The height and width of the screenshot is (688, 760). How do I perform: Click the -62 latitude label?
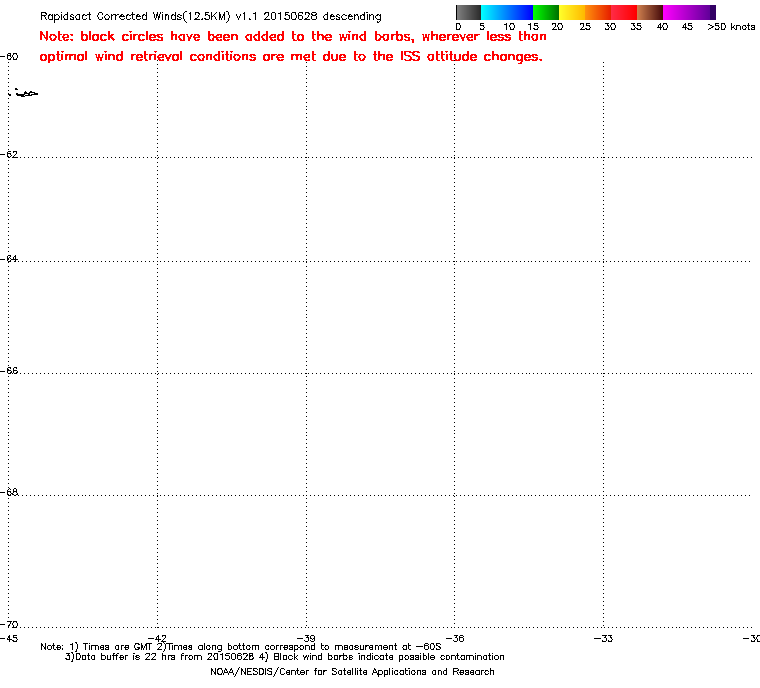pos(9,154)
